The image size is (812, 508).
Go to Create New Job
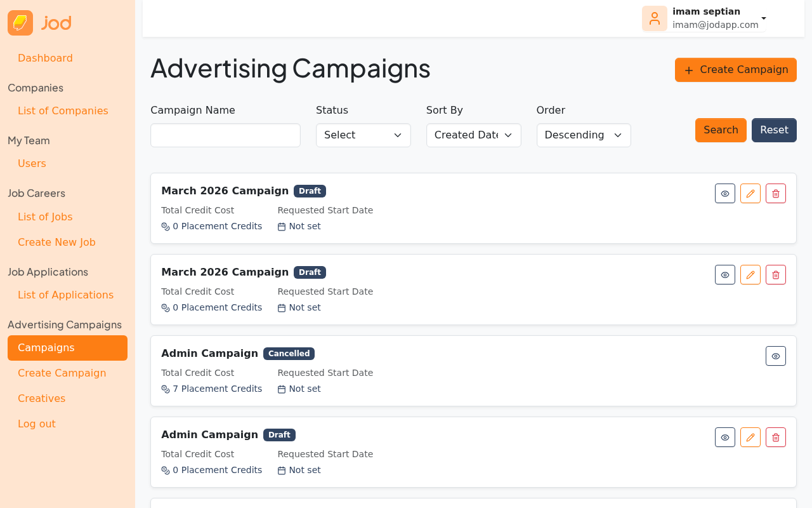(56, 242)
